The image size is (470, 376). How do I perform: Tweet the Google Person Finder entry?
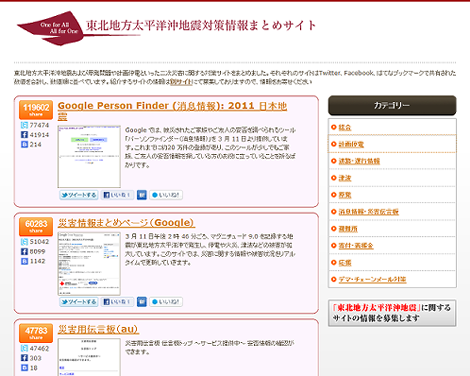79,195
